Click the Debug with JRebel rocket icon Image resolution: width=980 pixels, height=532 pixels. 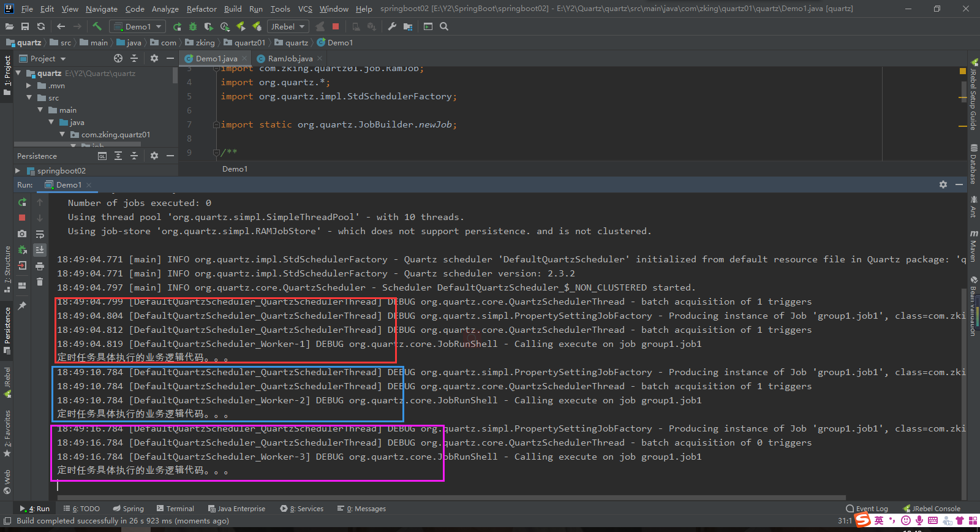(257, 26)
